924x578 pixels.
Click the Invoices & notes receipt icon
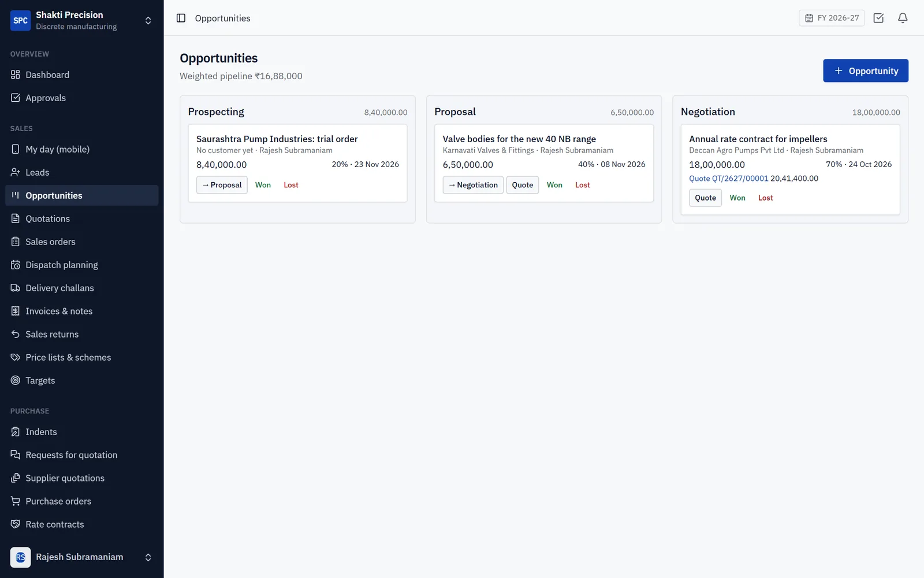(16, 311)
